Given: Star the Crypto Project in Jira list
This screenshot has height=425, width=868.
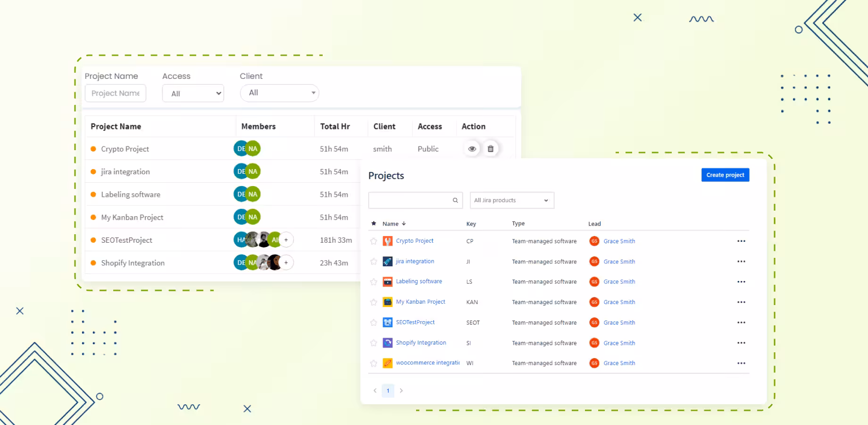Looking at the screenshot, I should tap(374, 241).
